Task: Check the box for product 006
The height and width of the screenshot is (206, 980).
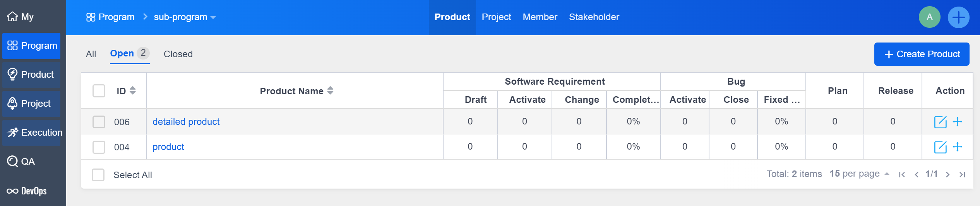Action: pos(99,122)
